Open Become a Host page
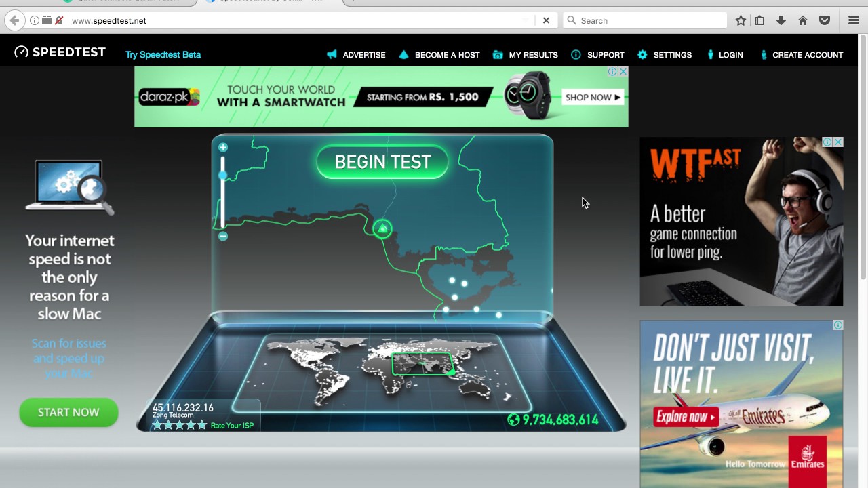This screenshot has height=488, width=868. pyautogui.click(x=439, y=55)
